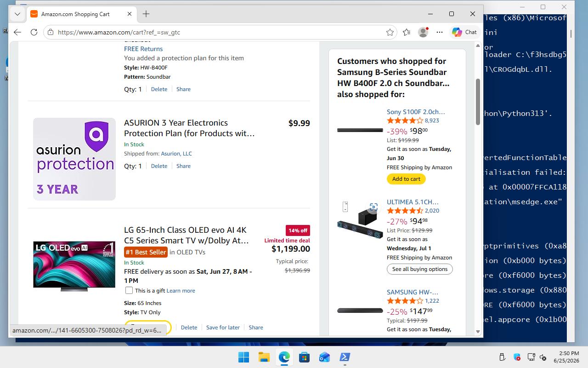Open a new browser tab
Viewport: 588px width, 368px height.
[146, 14]
